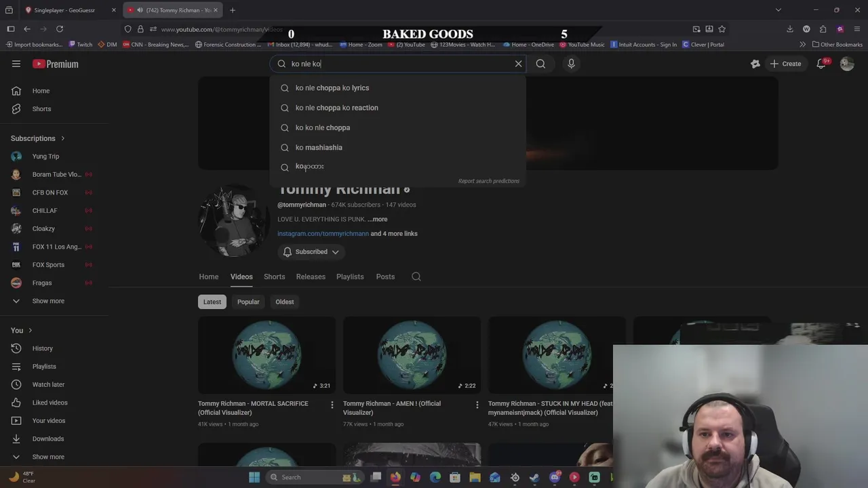Switch to the channel Playlists tab
The width and height of the screenshot is (868, 488).
point(350,277)
